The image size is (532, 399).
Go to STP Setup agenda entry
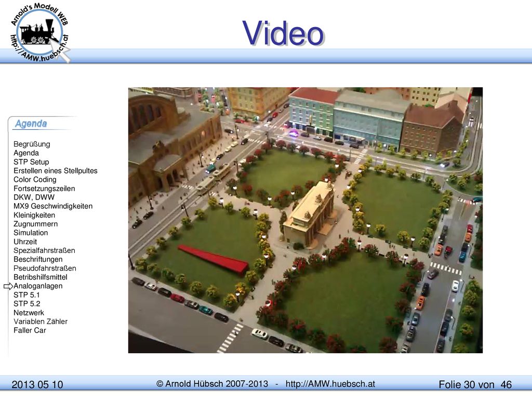pos(31,162)
